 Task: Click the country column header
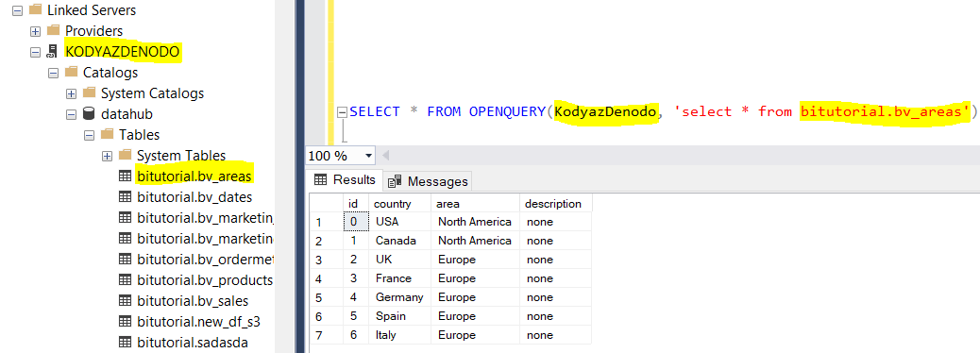coord(399,204)
